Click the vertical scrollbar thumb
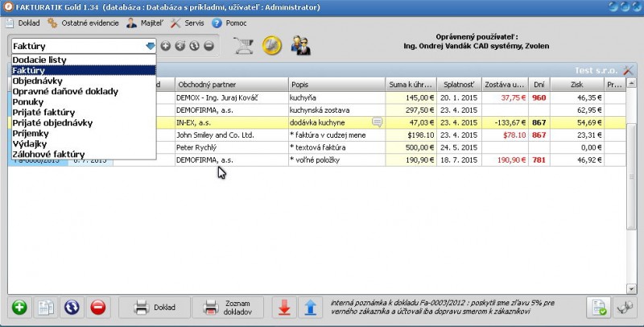644x327 pixels. pyautogui.click(x=631, y=176)
